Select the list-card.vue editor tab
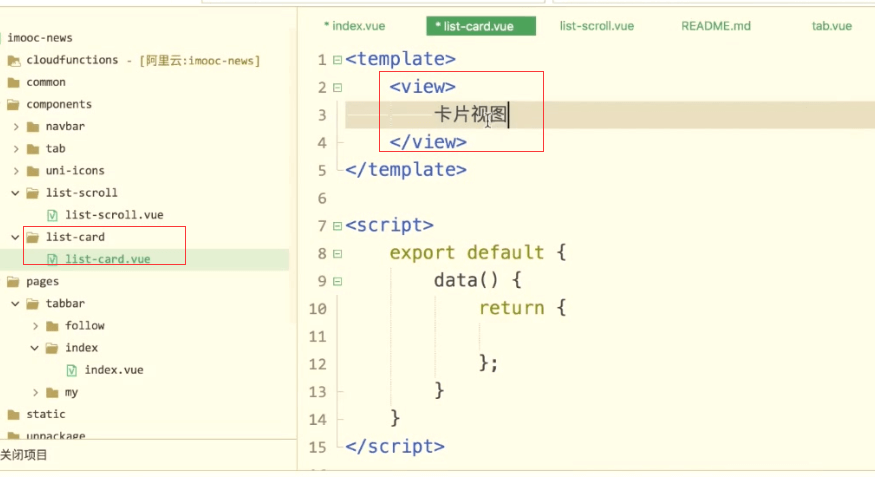The width and height of the screenshot is (875, 477). coord(480,26)
